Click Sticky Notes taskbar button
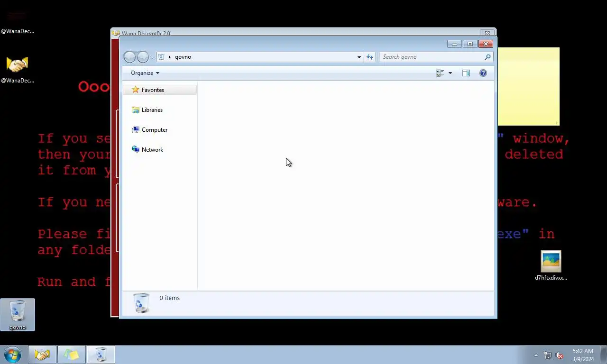This screenshot has height=364, width=607. (x=72, y=355)
